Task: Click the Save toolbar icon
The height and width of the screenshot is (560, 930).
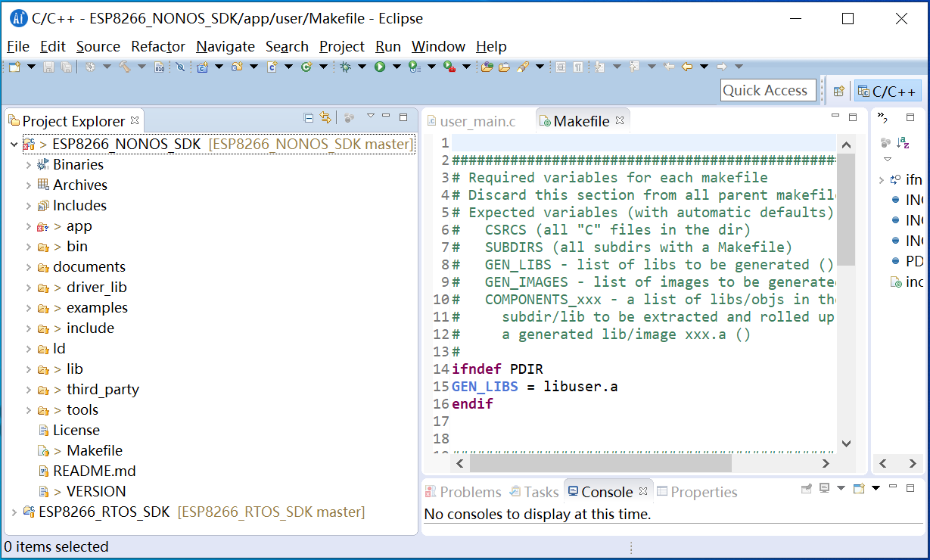Action: [x=48, y=67]
